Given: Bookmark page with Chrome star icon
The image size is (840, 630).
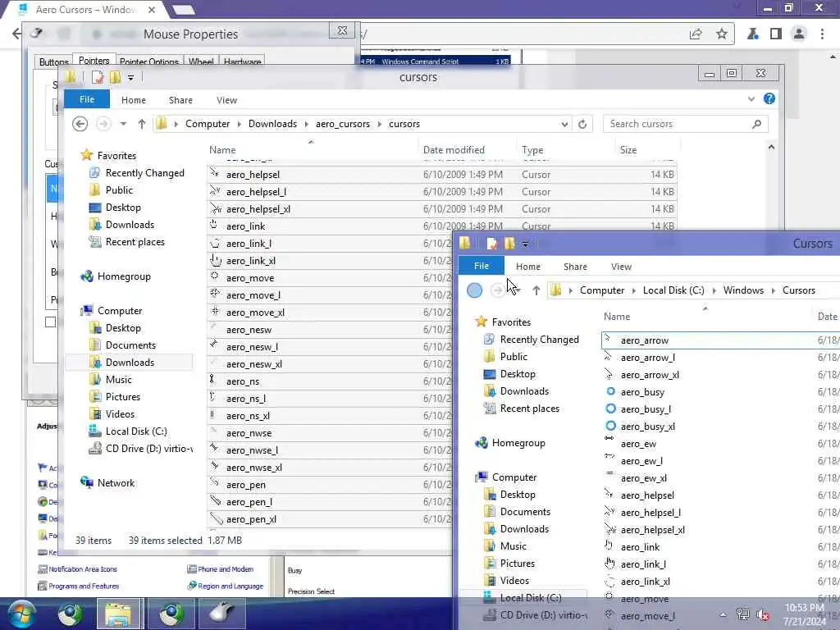Looking at the screenshot, I should tap(722, 34).
